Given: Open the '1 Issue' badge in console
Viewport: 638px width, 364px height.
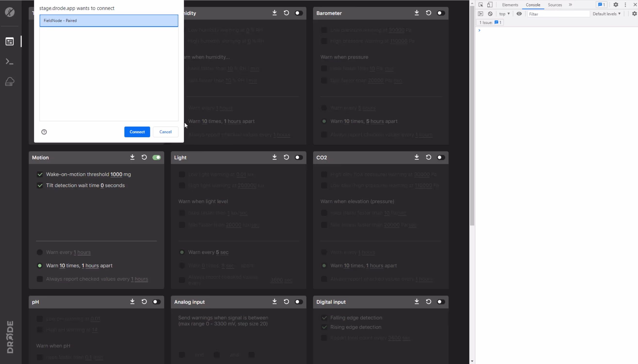Looking at the screenshot, I should coord(490,23).
